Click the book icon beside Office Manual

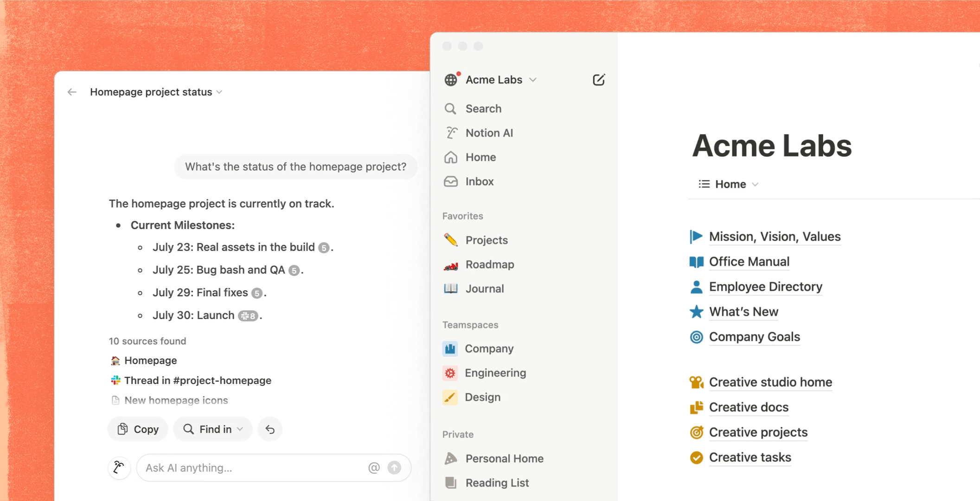tap(696, 262)
